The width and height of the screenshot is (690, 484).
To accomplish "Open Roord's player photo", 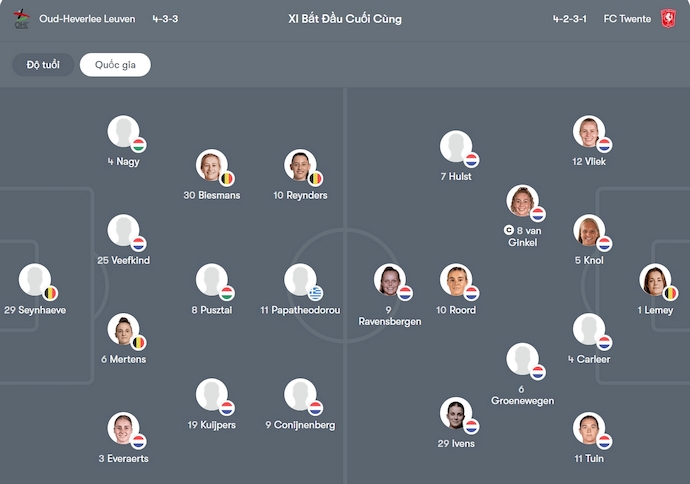I will point(455,280).
